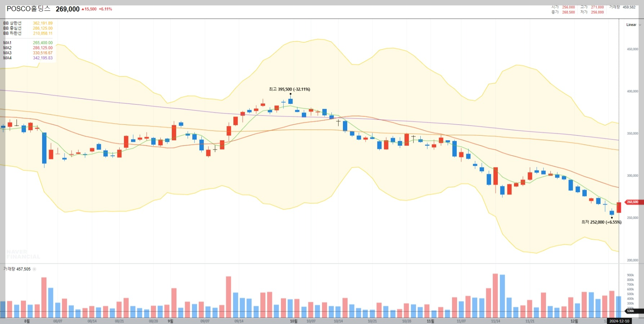The height and width of the screenshot is (324, 644).
Task: Click the ▲15,500 price change value
Action: 89,9
